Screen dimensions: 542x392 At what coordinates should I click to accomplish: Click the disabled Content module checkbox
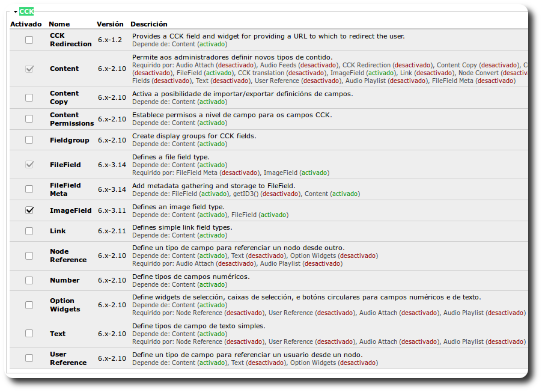click(29, 69)
